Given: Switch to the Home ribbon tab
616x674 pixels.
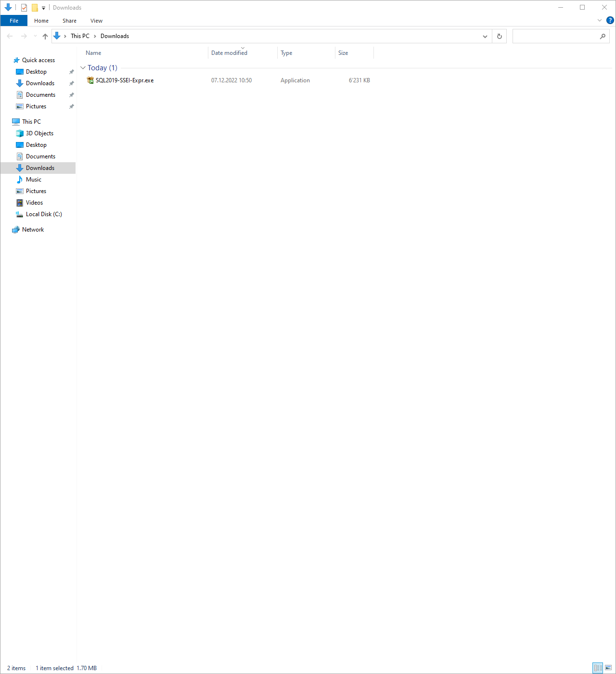Looking at the screenshot, I should tap(41, 21).
